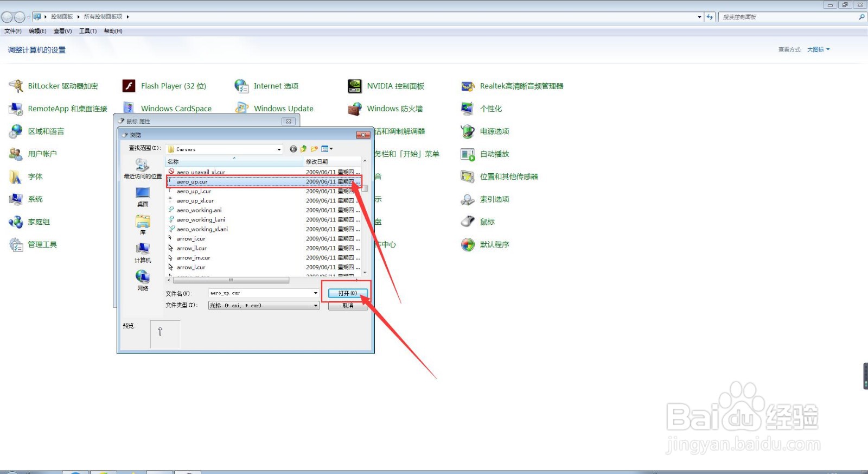Screen dimensions: 868x474
Task: Open the 大图标 view-by dropdown
Action: pos(818,49)
